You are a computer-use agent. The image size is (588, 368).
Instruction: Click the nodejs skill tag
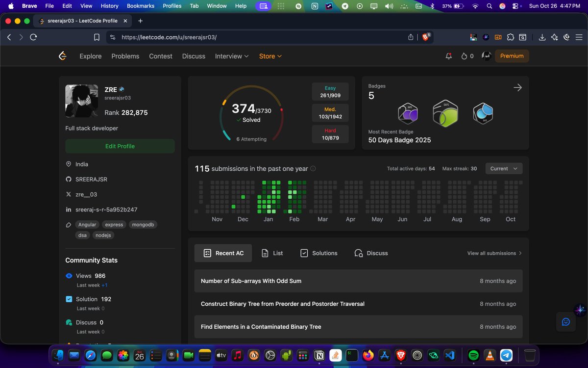click(103, 236)
